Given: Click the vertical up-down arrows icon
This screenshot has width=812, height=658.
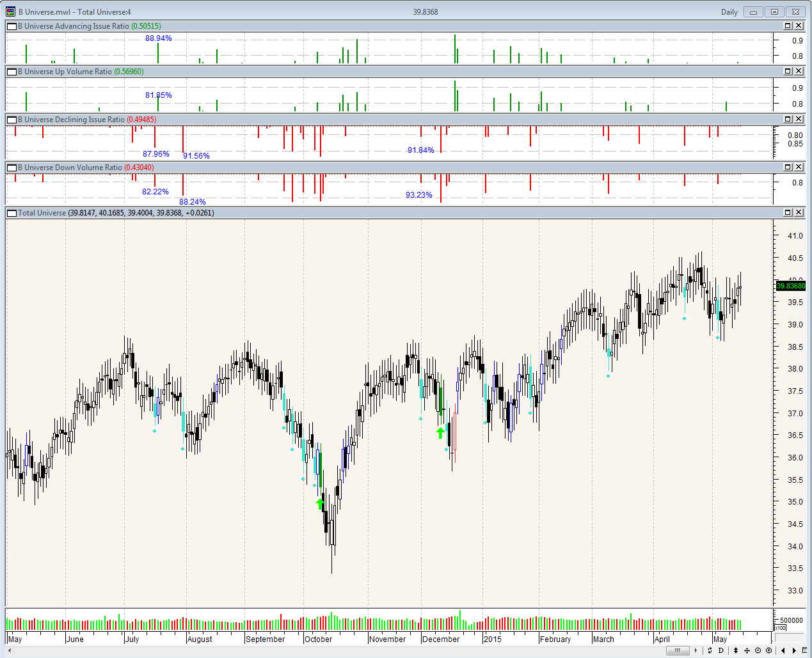Looking at the screenshot, I should coord(736,650).
